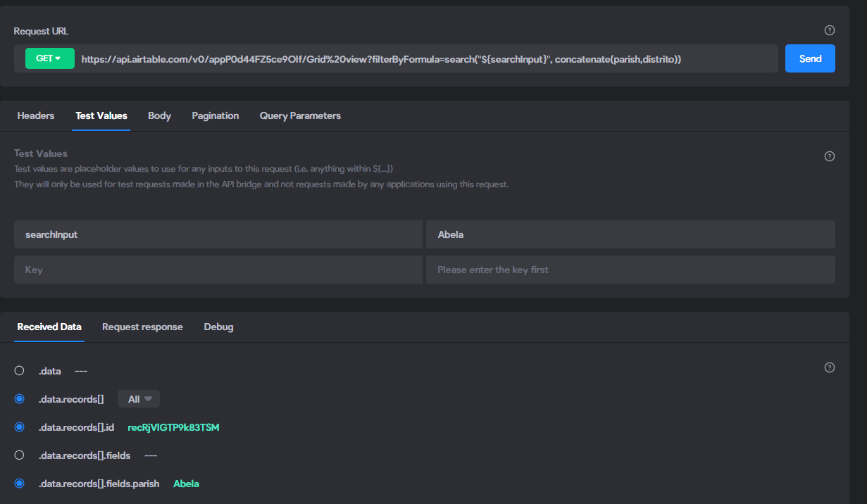Expand the All dropdown for records
867x504 pixels.
pyautogui.click(x=139, y=399)
